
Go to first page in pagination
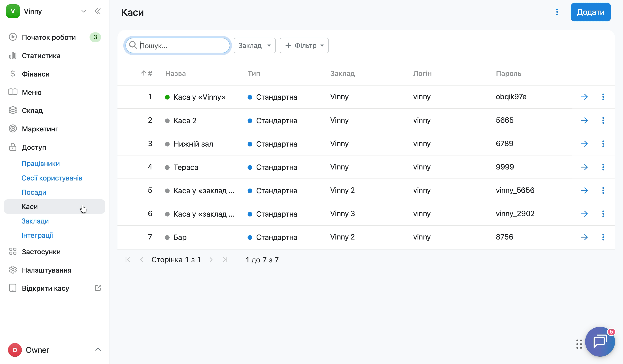128,260
